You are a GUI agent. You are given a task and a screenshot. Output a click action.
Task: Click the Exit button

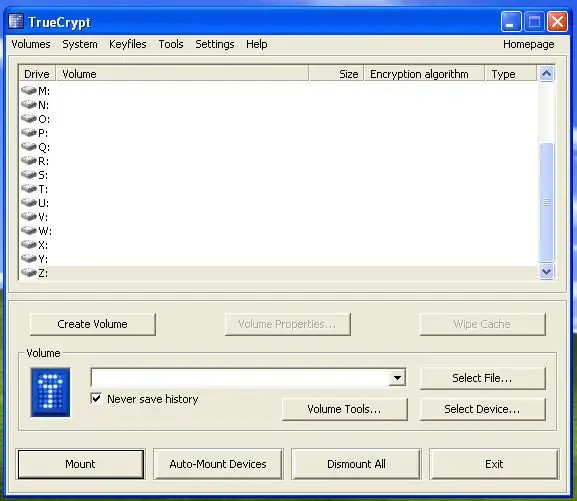[x=494, y=464]
